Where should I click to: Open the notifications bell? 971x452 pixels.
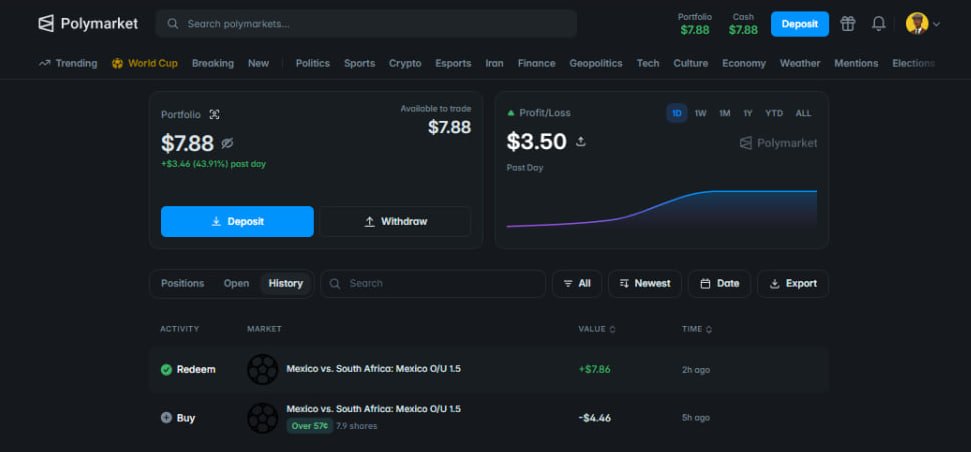(x=878, y=24)
